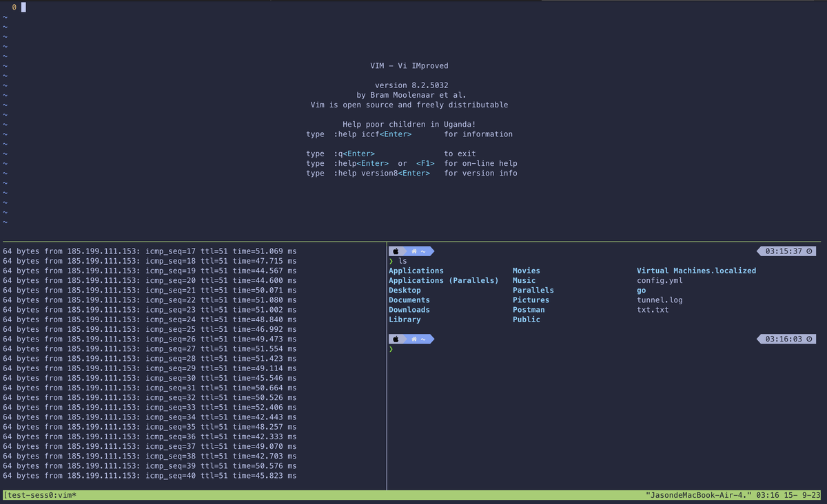Click the home icon in the first prompt segment
The image size is (827, 504).
414,251
